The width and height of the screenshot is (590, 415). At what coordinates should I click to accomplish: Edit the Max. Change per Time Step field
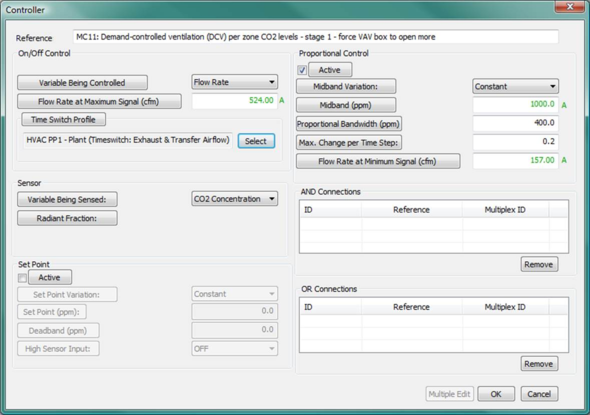click(x=515, y=141)
